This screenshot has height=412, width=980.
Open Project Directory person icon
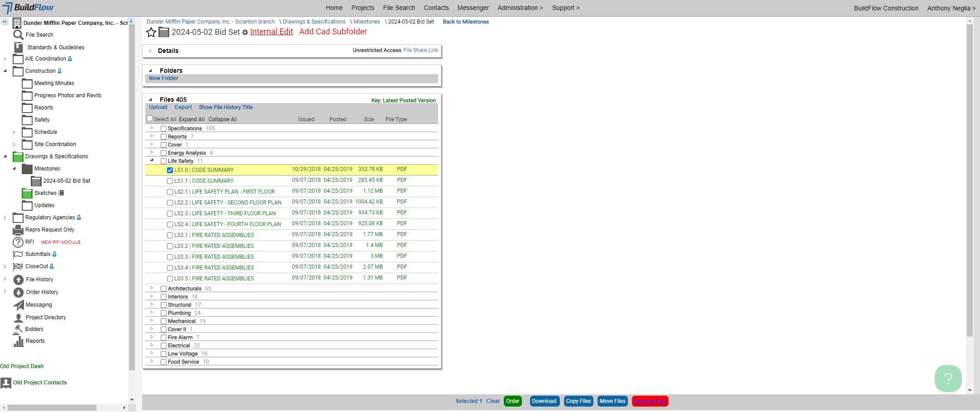tap(19, 317)
